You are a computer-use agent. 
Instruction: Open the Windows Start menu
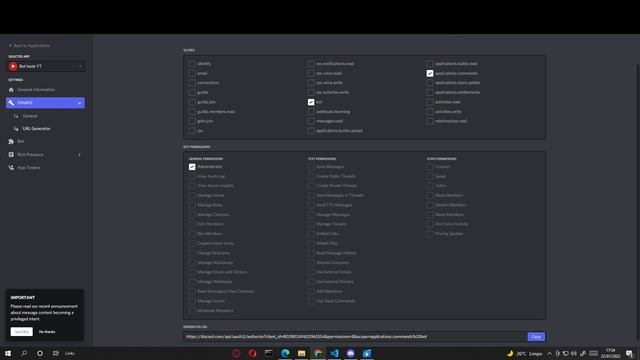8,353
